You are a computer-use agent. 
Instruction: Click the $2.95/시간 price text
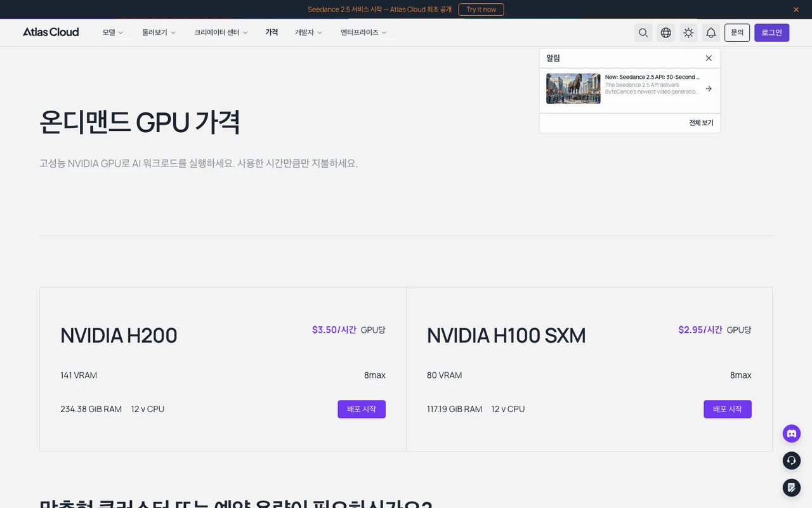(x=700, y=330)
